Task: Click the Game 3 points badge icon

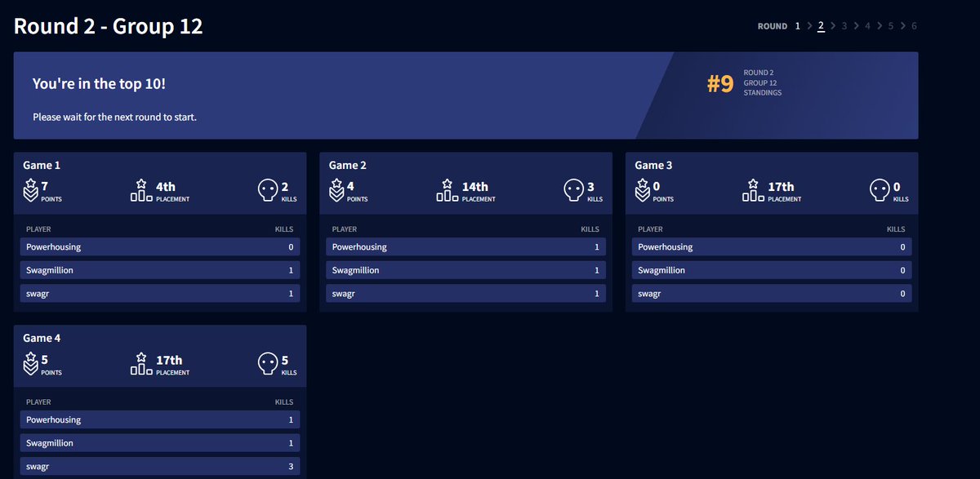Action: 643,190
